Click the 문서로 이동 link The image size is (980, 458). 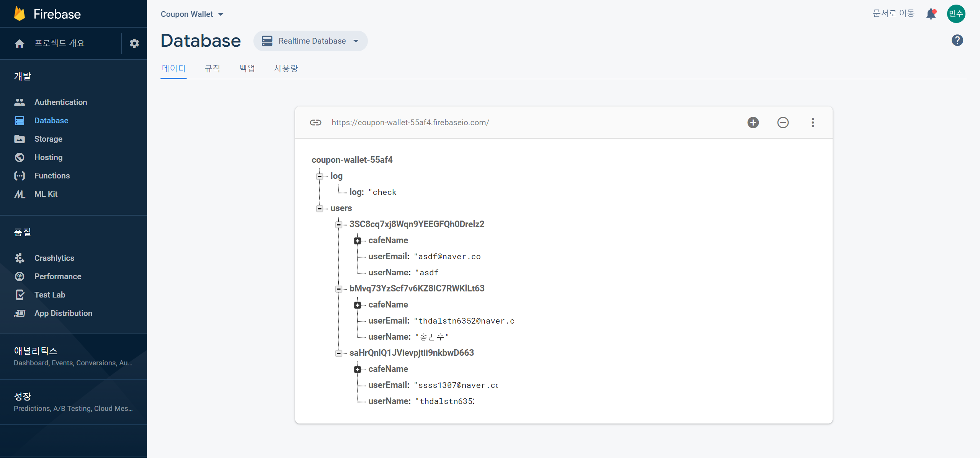tap(893, 13)
